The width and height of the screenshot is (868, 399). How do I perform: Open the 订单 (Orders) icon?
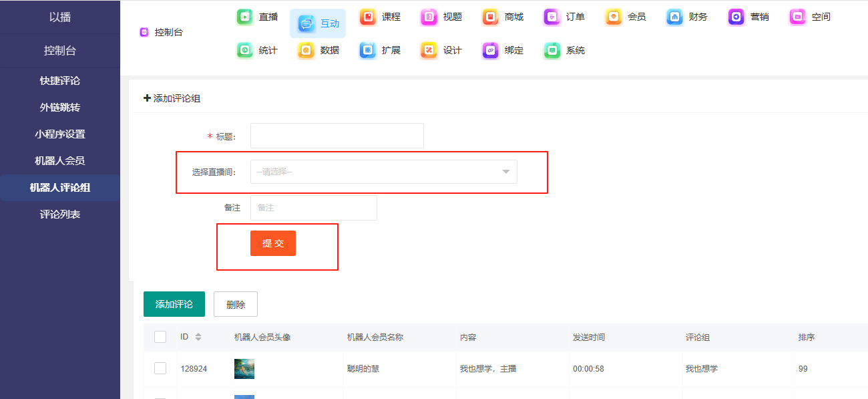pyautogui.click(x=552, y=17)
